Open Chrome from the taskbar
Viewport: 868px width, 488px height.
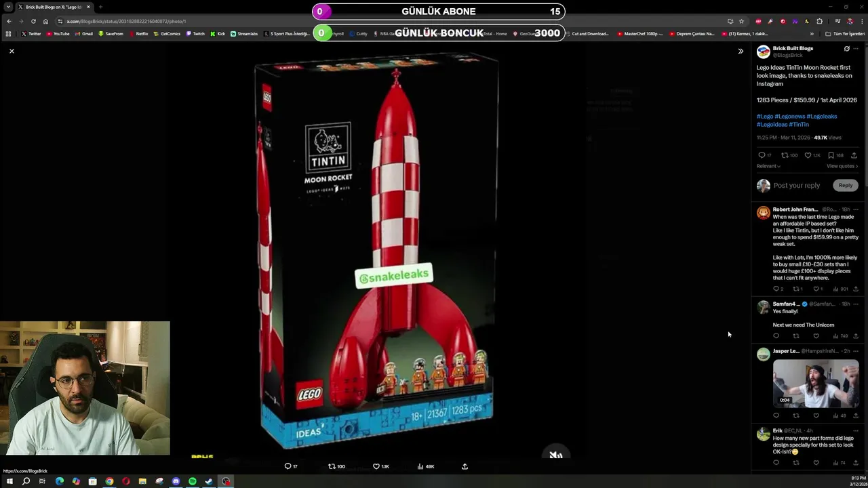point(109,481)
